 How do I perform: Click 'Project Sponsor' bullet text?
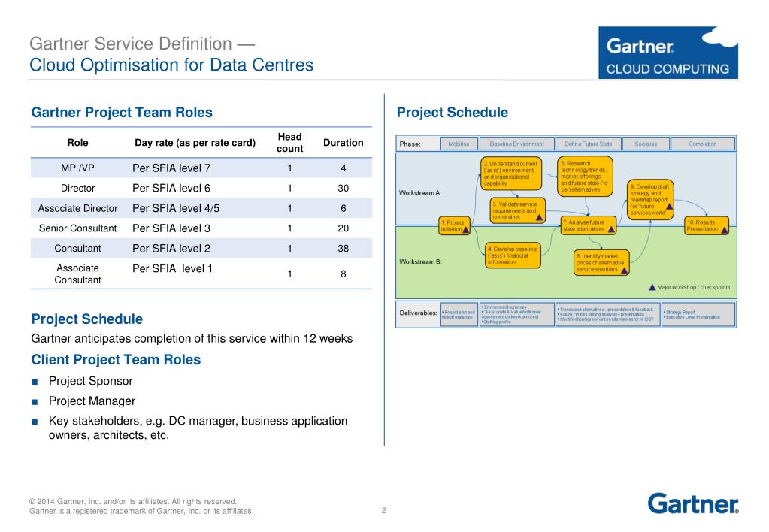point(91,382)
